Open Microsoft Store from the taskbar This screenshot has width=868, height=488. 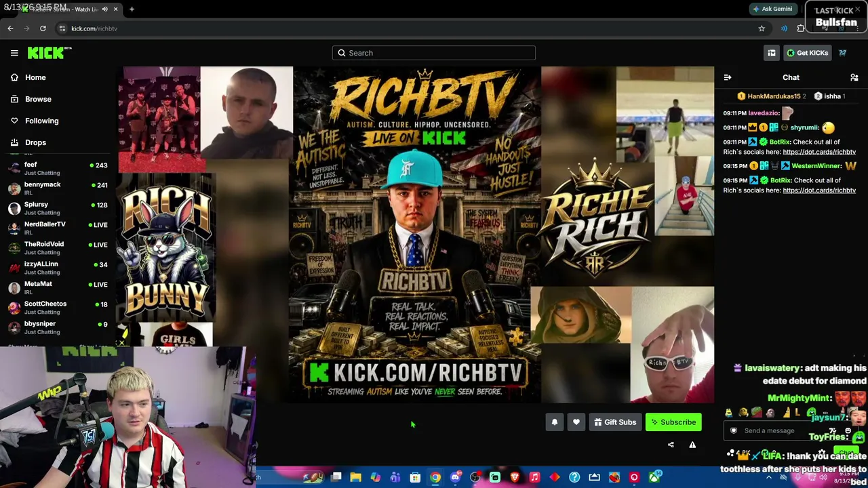click(415, 477)
